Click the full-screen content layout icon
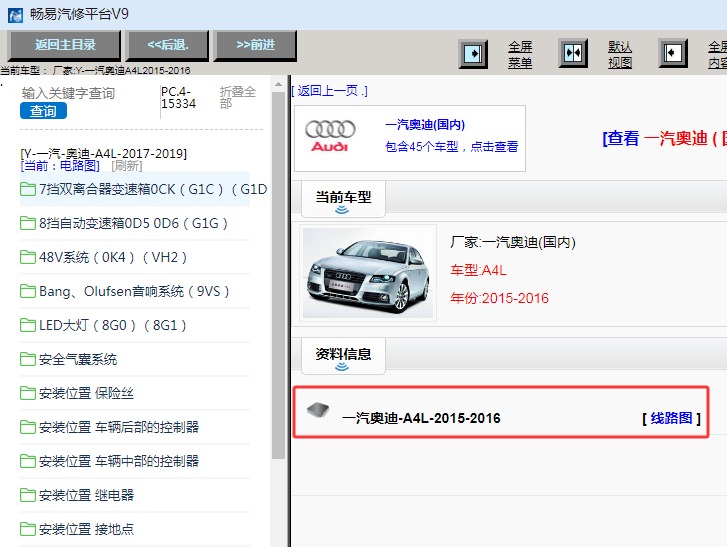The image size is (727, 547). (673, 54)
